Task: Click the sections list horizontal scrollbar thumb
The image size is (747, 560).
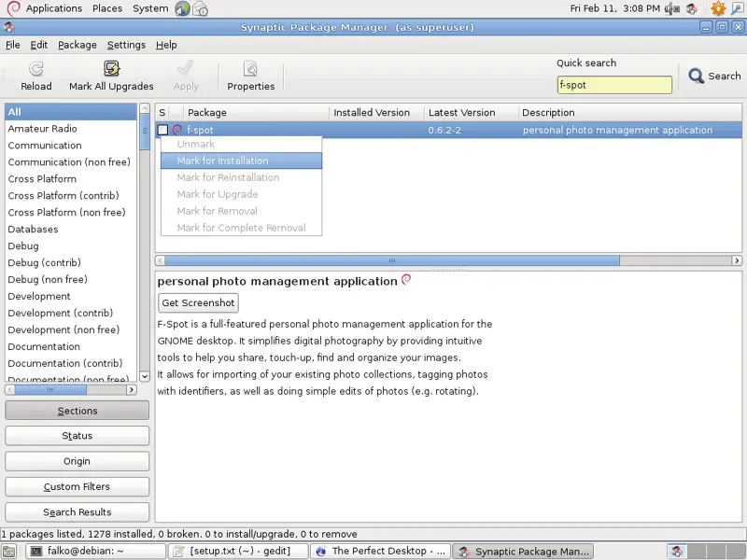Action: pyautogui.click(x=50, y=389)
